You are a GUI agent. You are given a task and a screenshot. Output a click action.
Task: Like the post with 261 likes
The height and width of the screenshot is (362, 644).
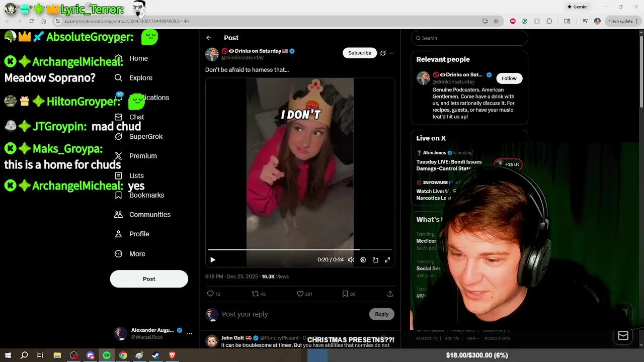pos(304,294)
